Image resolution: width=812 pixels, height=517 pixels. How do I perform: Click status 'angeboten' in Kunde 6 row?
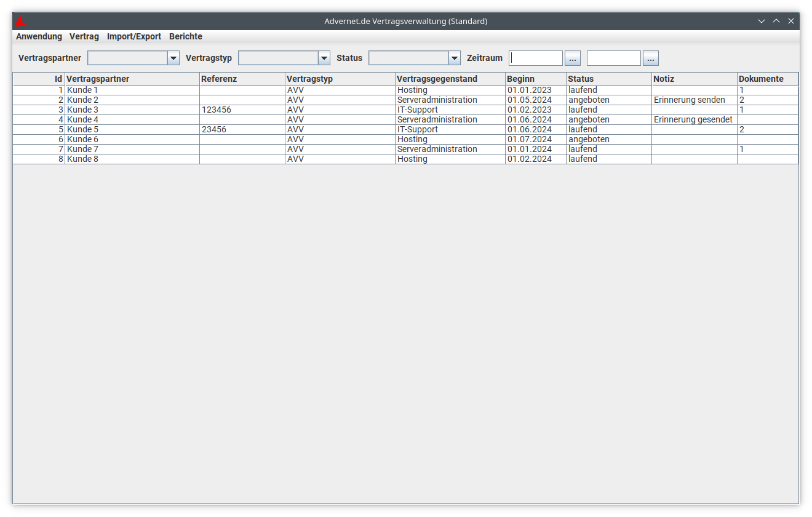pyautogui.click(x=589, y=139)
